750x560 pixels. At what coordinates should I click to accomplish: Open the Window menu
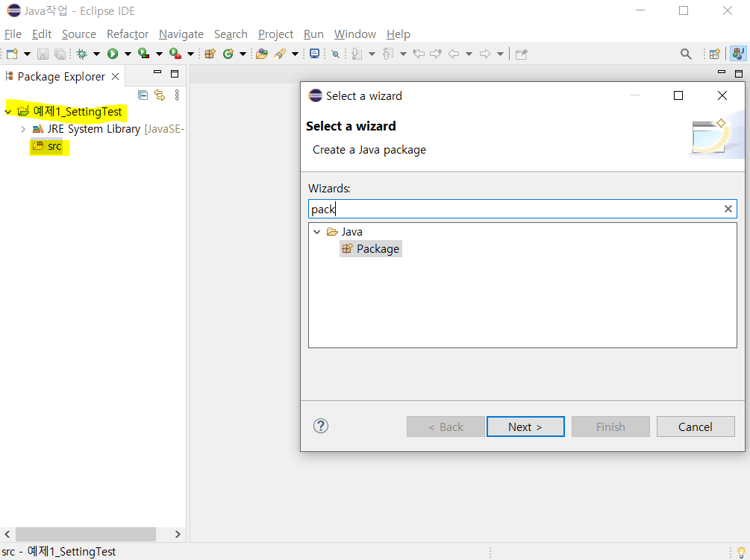tap(355, 34)
